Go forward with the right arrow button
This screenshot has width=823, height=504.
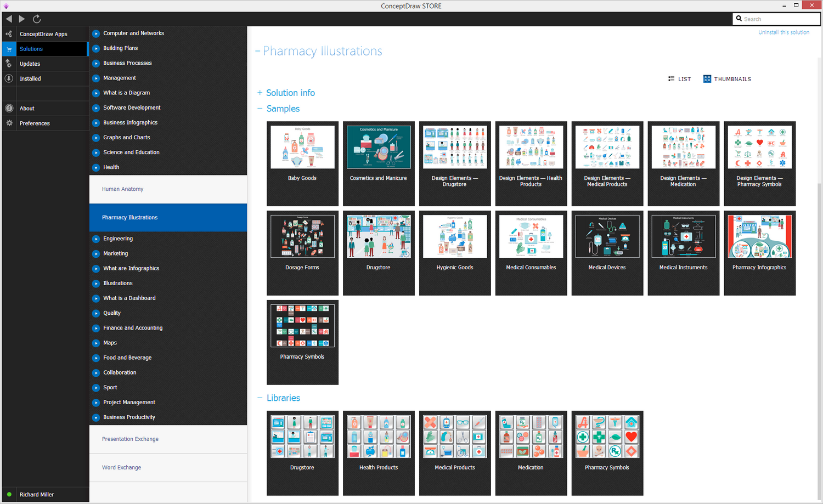(22, 19)
